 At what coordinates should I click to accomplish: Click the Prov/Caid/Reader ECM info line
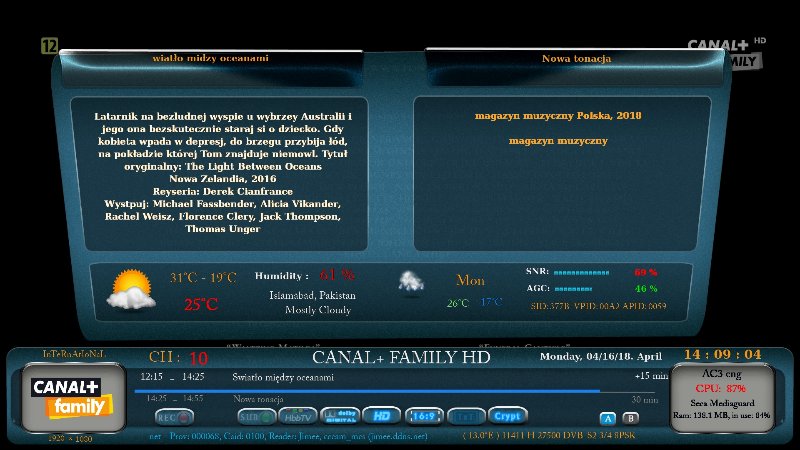pos(288,436)
